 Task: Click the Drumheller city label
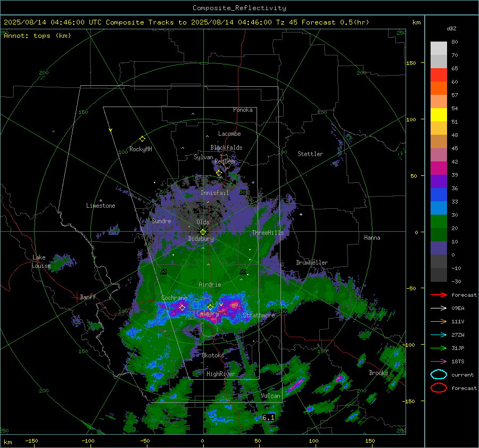(x=312, y=263)
